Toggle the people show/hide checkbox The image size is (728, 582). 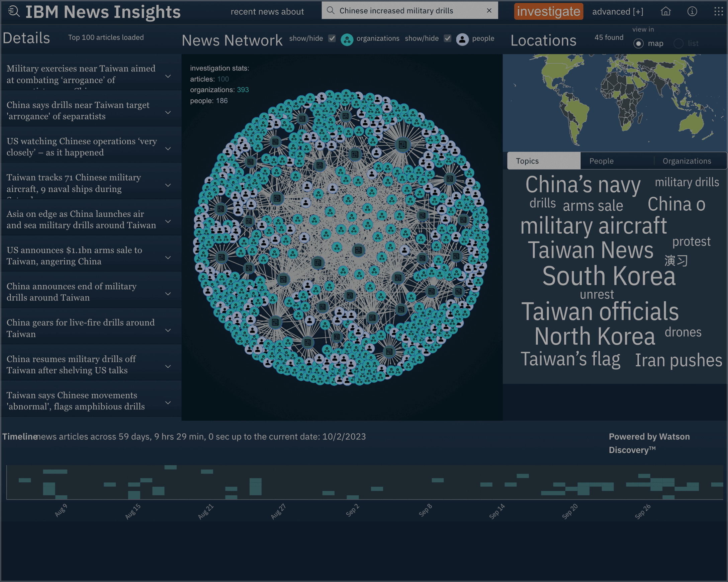[x=447, y=38]
